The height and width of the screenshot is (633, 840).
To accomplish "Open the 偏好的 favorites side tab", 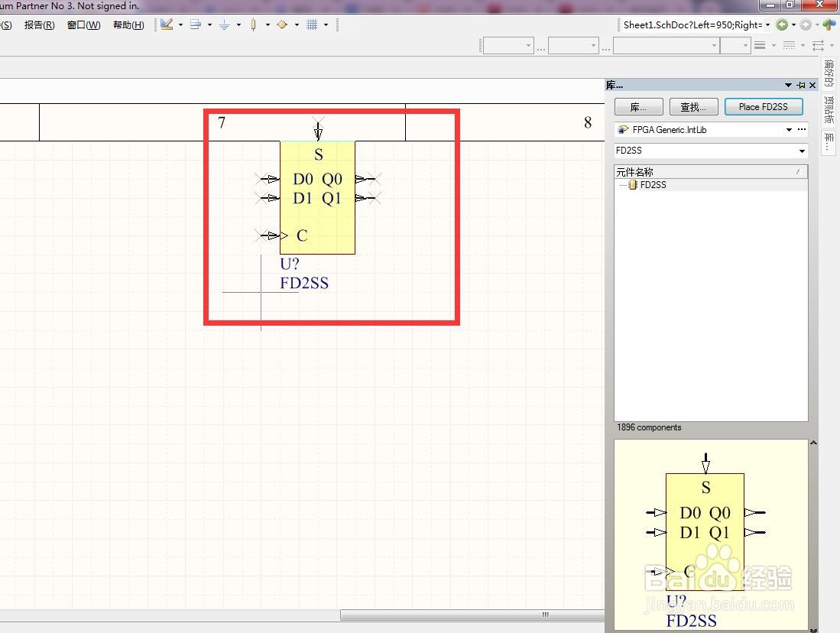I will pyautogui.click(x=829, y=73).
